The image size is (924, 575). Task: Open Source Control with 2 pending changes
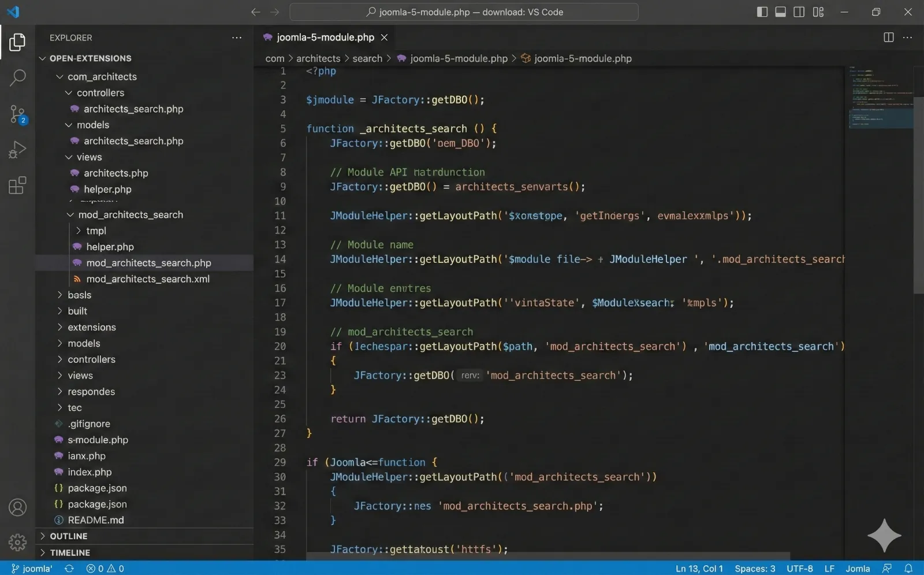(x=17, y=114)
